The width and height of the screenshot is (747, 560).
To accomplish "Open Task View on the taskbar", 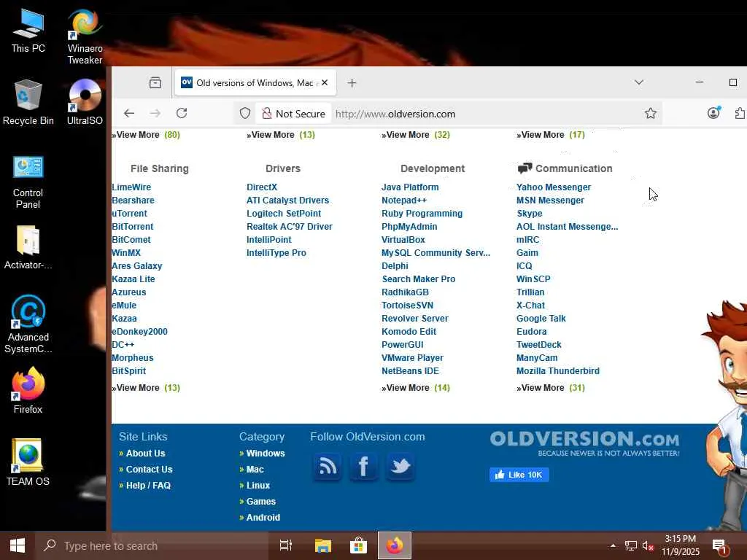I will pos(286,545).
